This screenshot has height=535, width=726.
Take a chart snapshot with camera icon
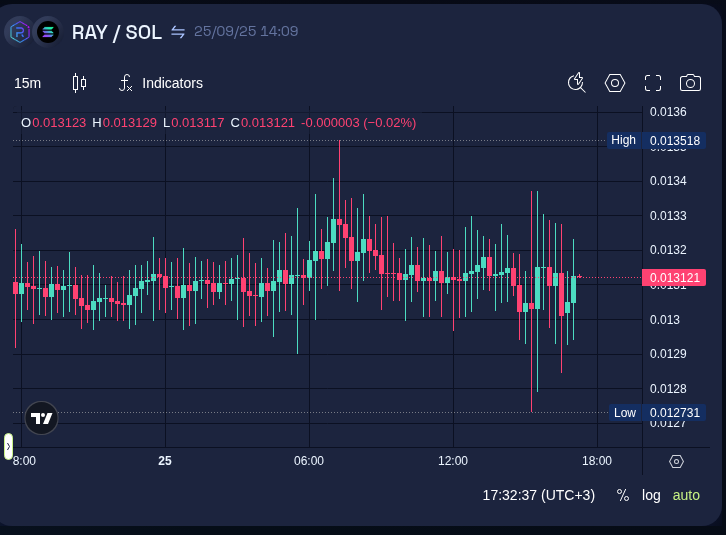tap(690, 83)
